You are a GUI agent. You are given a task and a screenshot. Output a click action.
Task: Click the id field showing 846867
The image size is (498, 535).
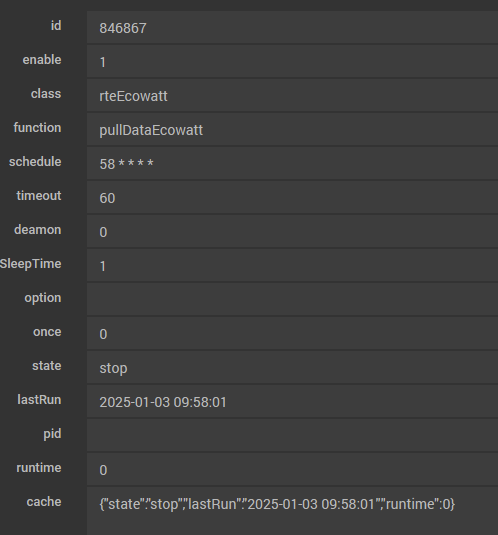click(x=292, y=28)
